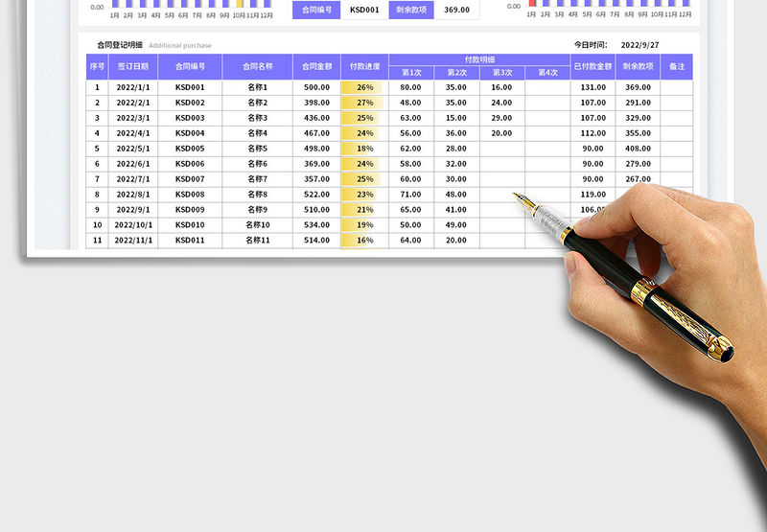This screenshot has width=767, height=532.
Task: Click the 付款进度 column header
Action: (364, 66)
